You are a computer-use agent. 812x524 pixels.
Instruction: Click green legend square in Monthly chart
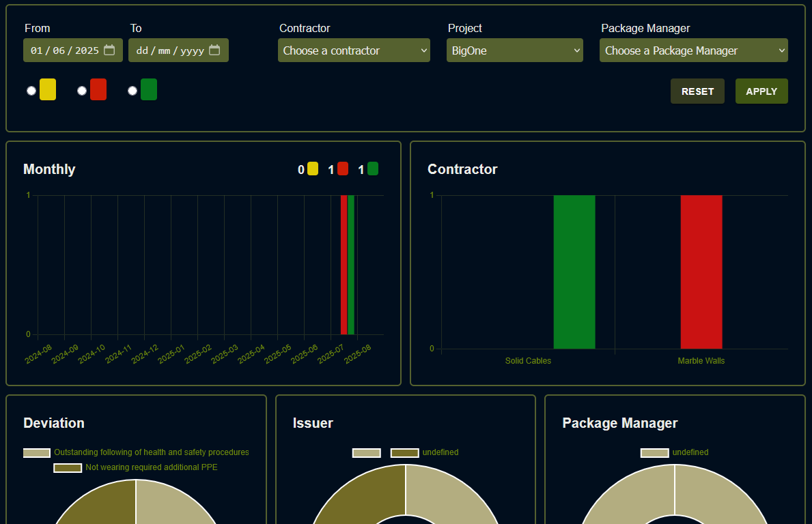(373, 169)
